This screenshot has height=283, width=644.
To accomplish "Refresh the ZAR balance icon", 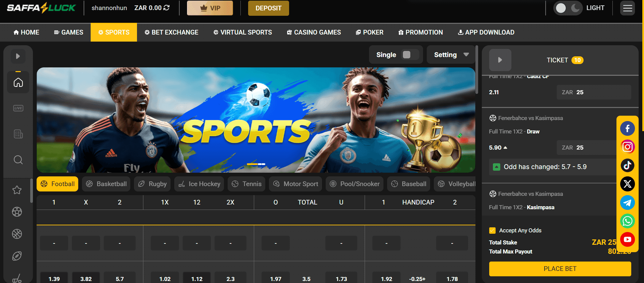I will [x=167, y=8].
